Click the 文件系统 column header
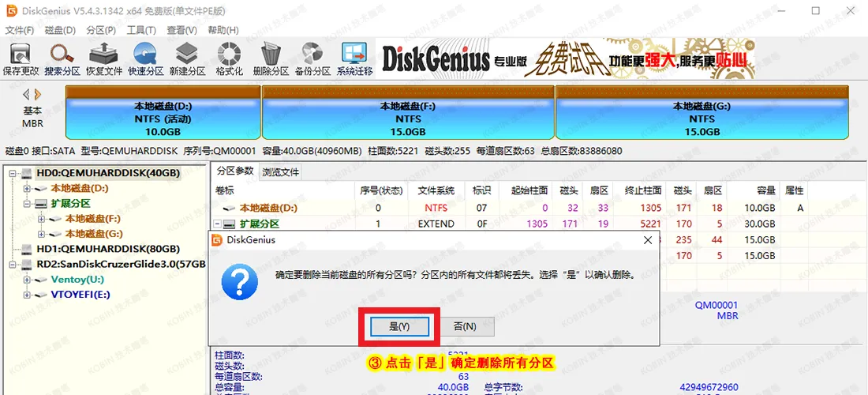 [x=436, y=190]
